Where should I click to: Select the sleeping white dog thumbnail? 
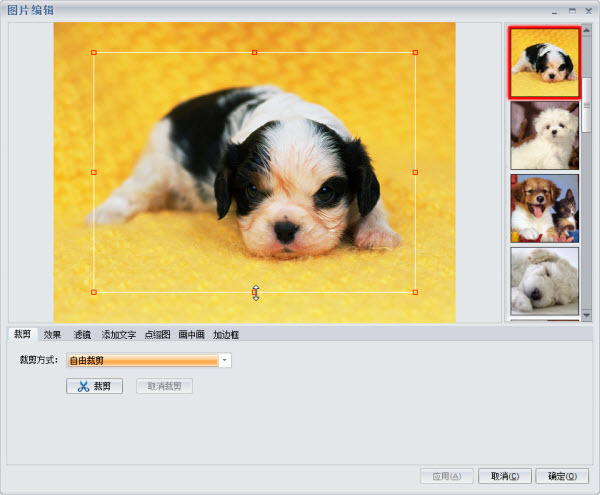[545, 280]
